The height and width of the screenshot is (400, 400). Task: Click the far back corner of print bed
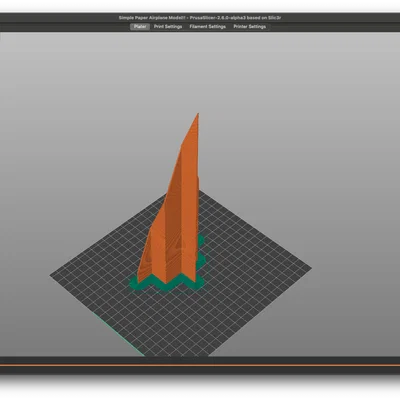tap(200, 190)
